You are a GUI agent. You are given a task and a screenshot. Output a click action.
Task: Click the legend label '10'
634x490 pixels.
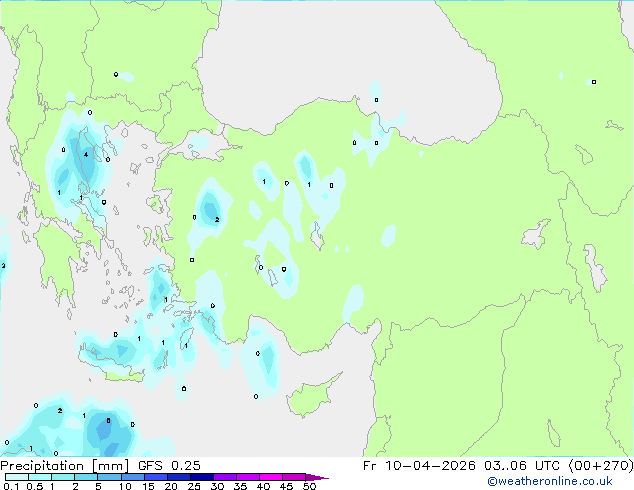coord(125,486)
